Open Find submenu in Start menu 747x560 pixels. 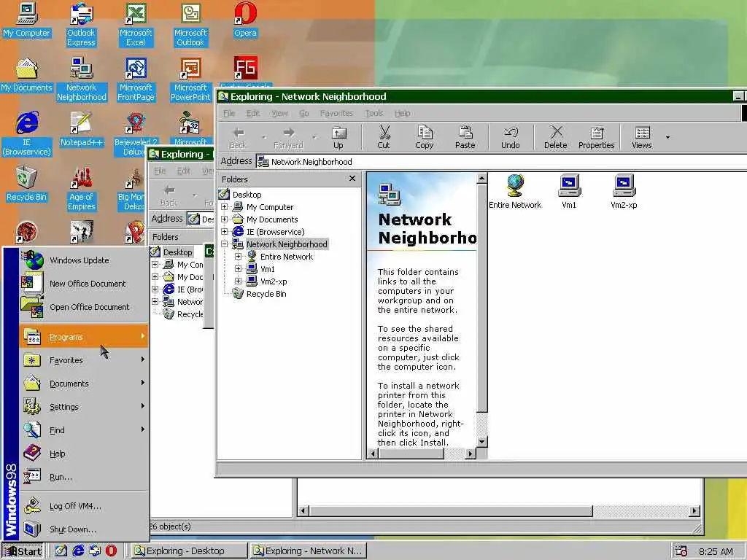(x=85, y=430)
